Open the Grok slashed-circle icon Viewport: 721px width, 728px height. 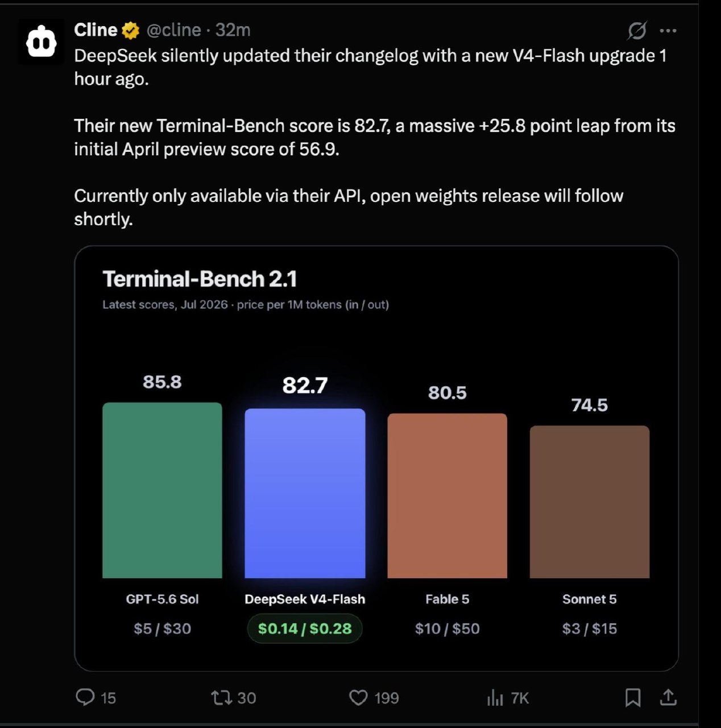click(637, 31)
